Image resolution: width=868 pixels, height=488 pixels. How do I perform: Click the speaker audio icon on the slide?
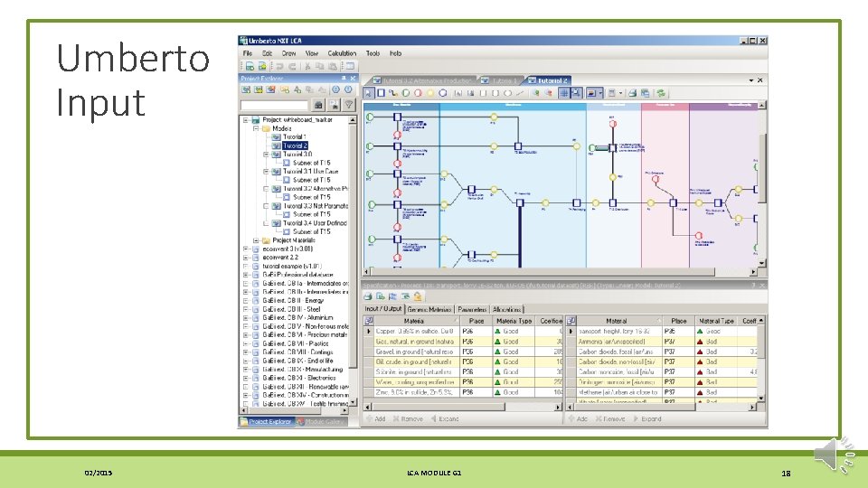[x=835, y=455]
